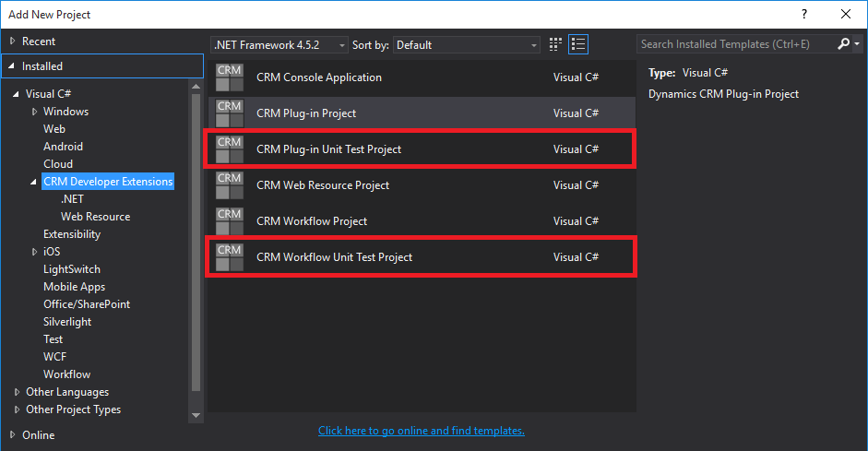Open the Sort by Default dropdown

tap(467, 44)
